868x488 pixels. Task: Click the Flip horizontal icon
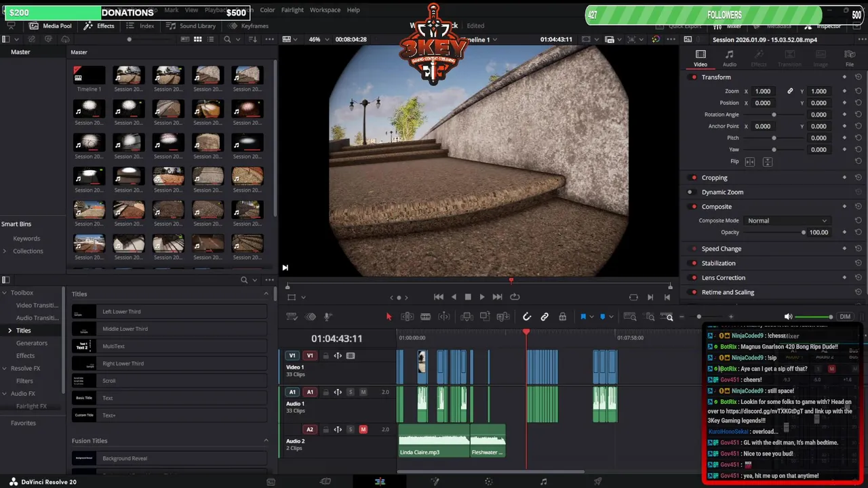(750, 162)
